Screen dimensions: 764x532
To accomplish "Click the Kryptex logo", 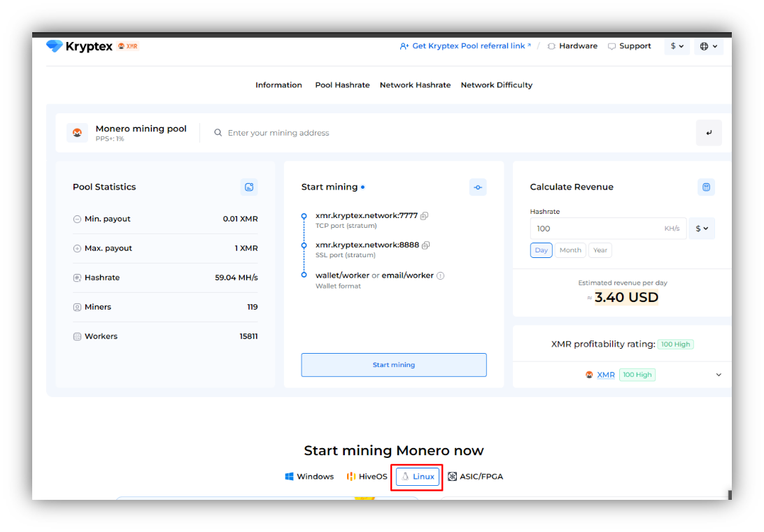I will click(80, 46).
